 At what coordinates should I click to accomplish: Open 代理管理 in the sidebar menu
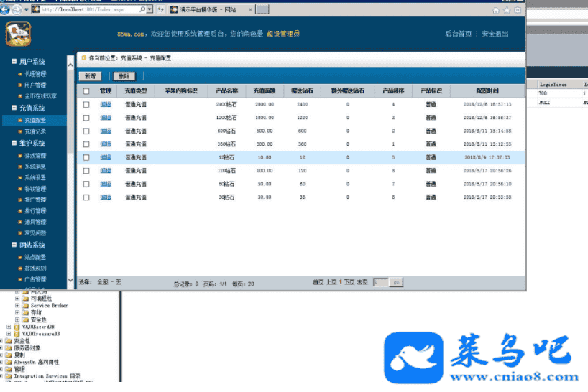[x=35, y=74]
